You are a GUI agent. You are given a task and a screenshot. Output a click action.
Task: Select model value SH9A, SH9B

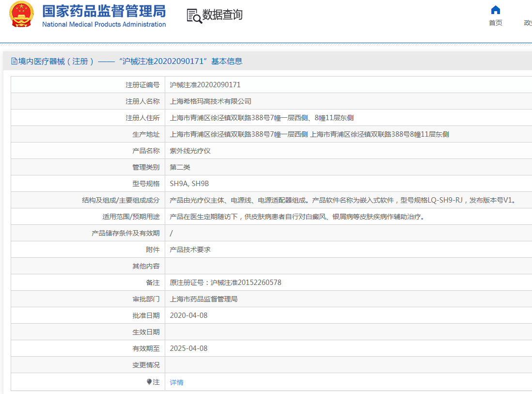click(189, 184)
